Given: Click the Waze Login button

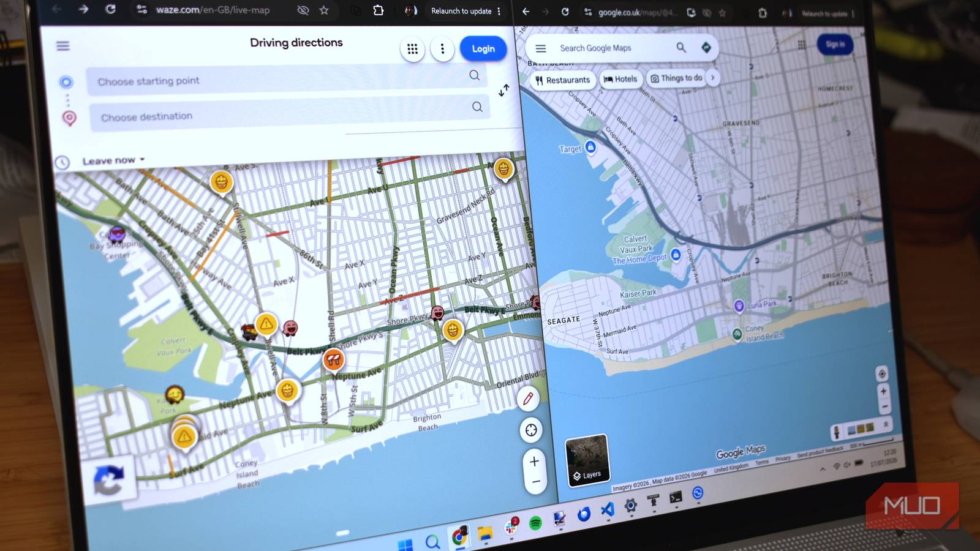Looking at the screenshot, I should pyautogui.click(x=483, y=49).
